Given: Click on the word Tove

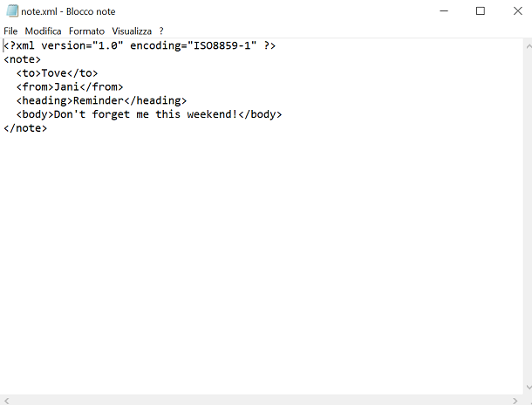Looking at the screenshot, I should [x=53, y=73].
